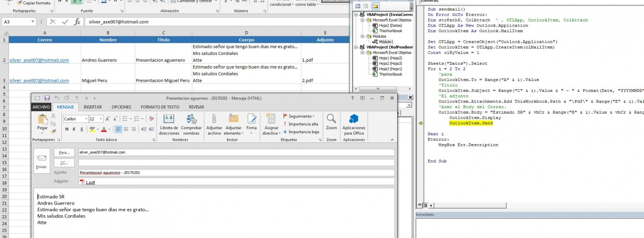Click the help question mark in message window
The image size is (644, 238).
(352, 98)
